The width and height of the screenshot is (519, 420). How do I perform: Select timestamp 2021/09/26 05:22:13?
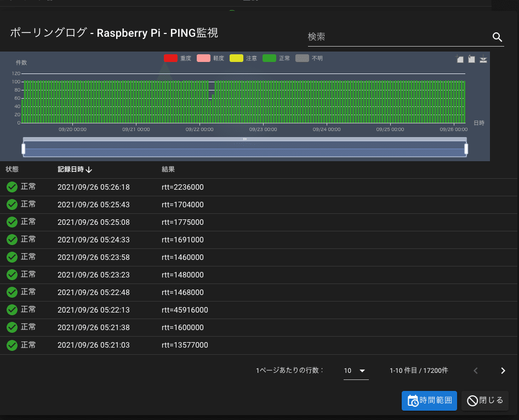94,310
